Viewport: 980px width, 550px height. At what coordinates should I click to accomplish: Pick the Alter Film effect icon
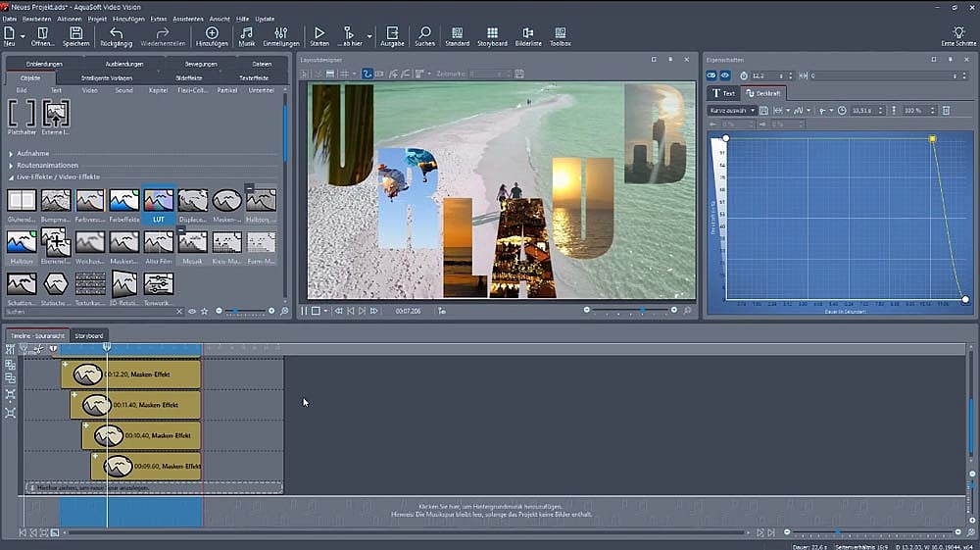coord(158,243)
